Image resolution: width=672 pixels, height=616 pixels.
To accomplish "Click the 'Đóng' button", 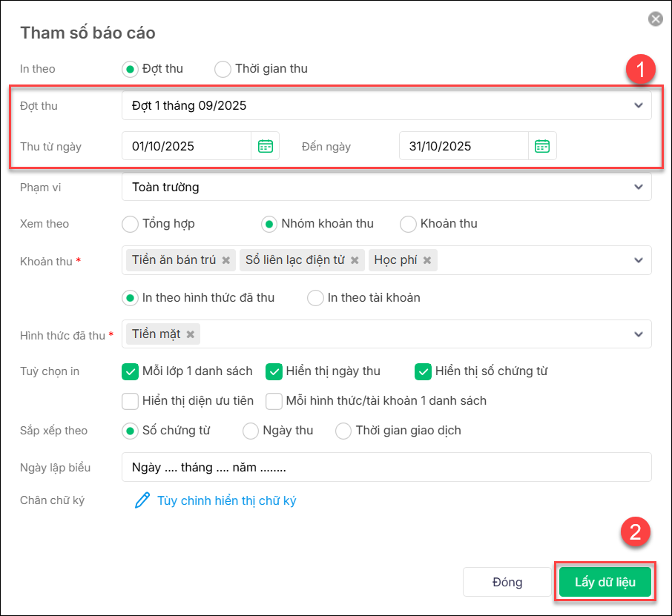I will (x=507, y=582).
